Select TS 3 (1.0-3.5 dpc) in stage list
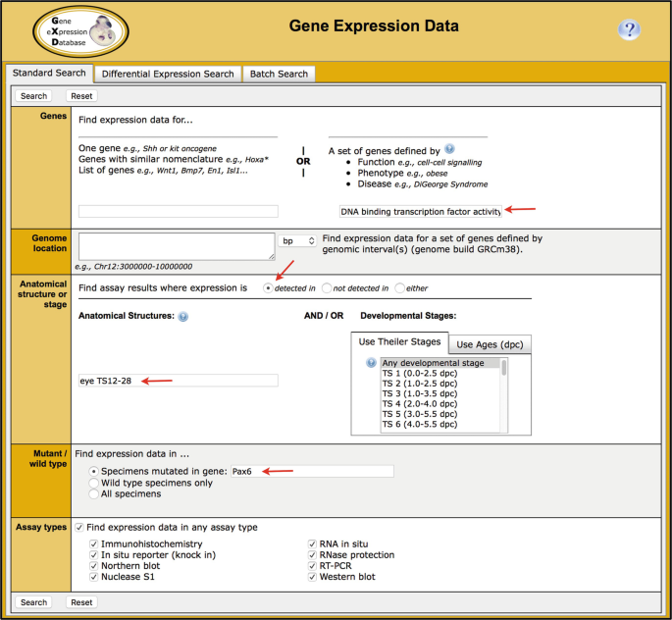 point(419,393)
